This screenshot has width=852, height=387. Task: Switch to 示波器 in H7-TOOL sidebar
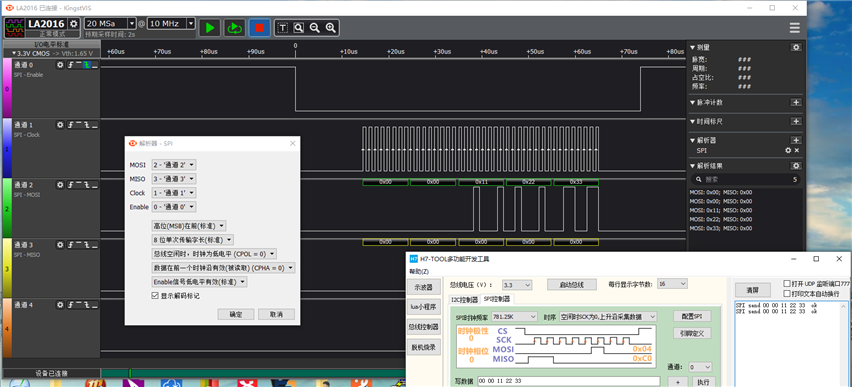click(x=423, y=287)
